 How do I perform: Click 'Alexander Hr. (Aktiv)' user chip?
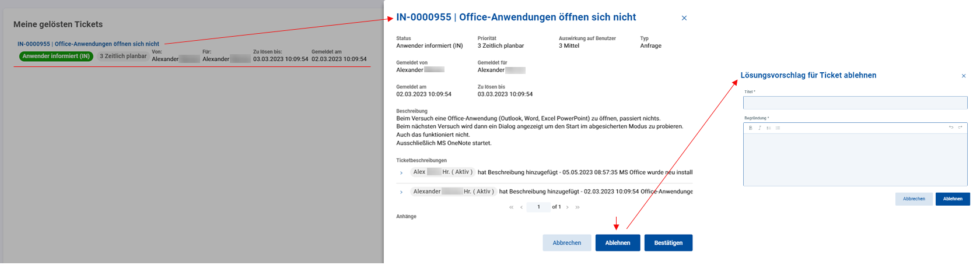click(453, 192)
